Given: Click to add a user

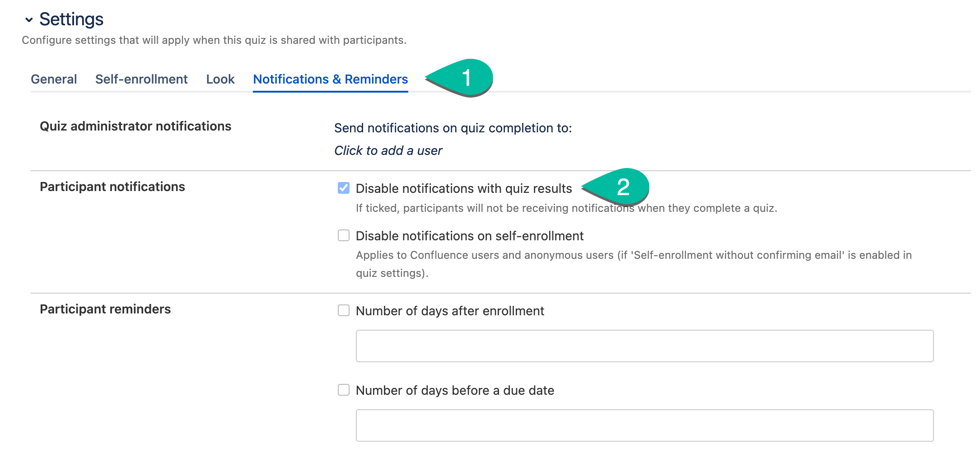Looking at the screenshot, I should coord(388,151).
